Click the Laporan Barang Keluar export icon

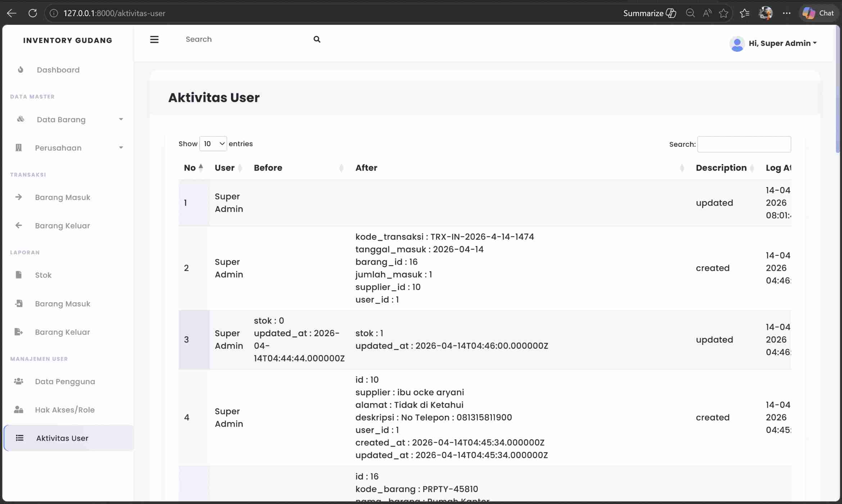coord(19,332)
